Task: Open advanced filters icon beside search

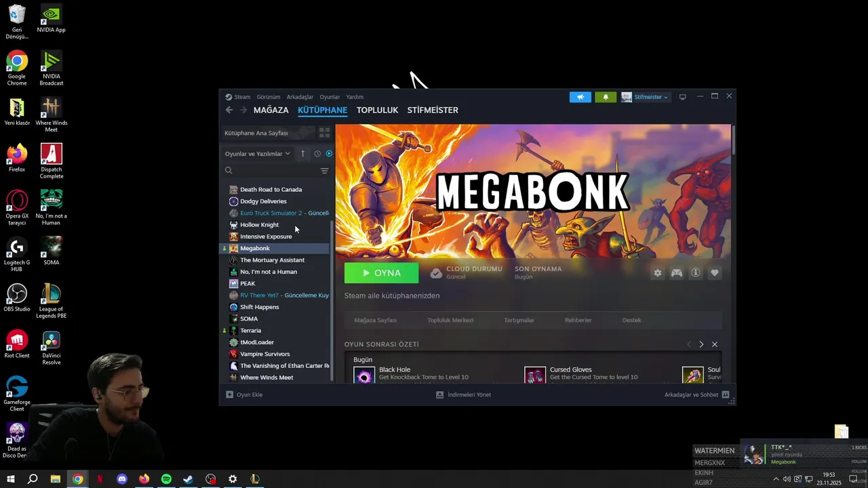Action: point(324,171)
